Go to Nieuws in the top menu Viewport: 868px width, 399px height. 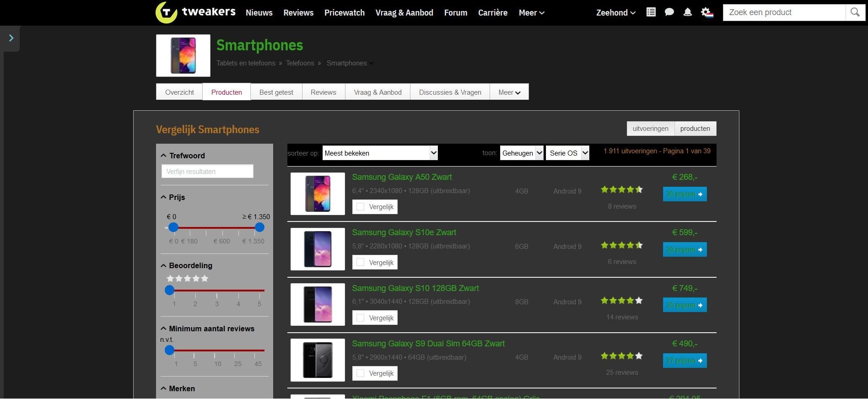pyautogui.click(x=259, y=13)
